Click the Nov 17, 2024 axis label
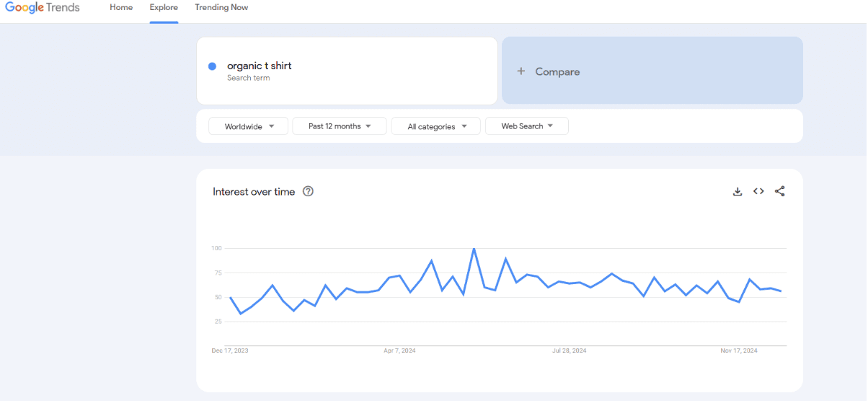Viewport: 868px width, 401px height. tap(739, 351)
